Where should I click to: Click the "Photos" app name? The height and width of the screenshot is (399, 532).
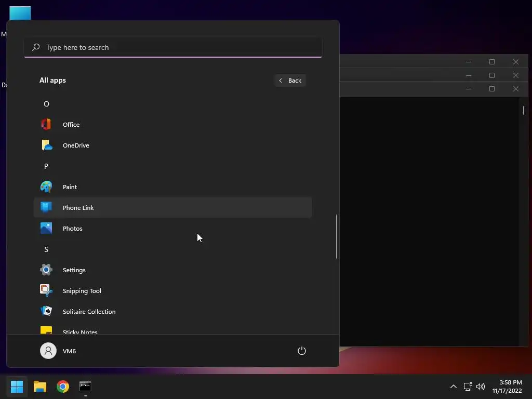[73, 229]
